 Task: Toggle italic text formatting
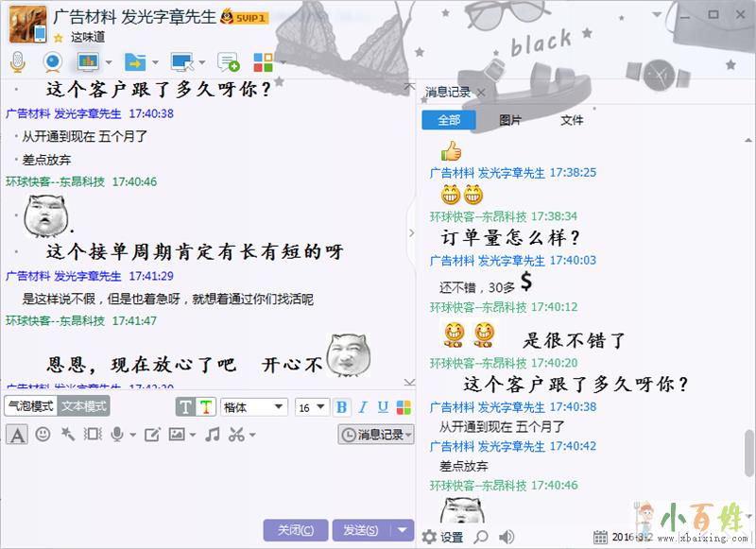[363, 407]
